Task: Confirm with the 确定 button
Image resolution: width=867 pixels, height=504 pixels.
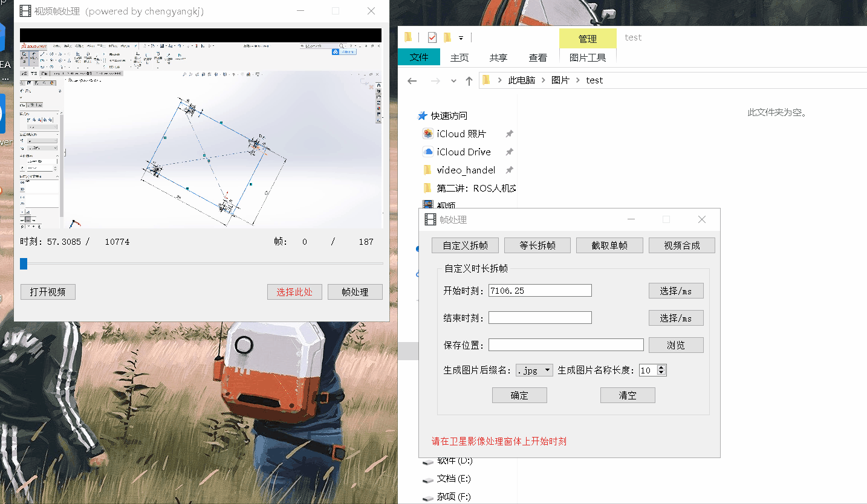Action: [519, 395]
